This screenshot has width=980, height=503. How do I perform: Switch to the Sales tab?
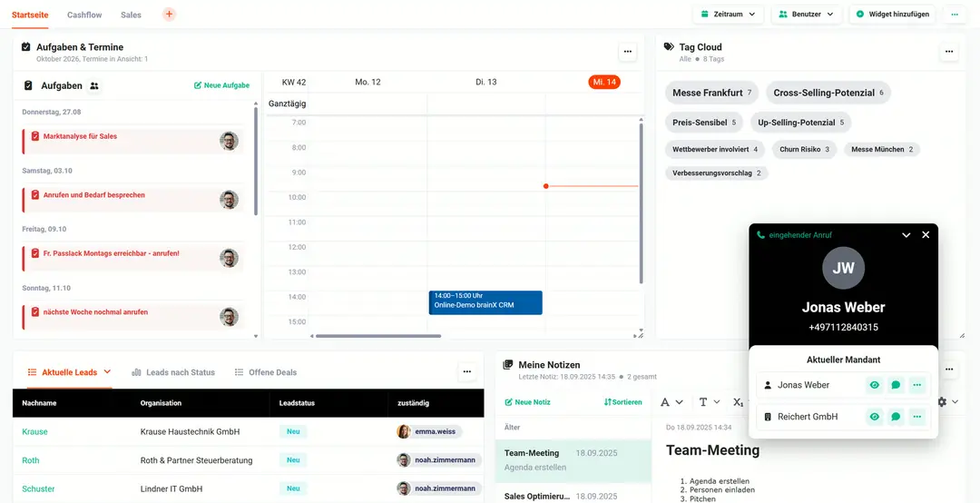(x=132, y=15)
